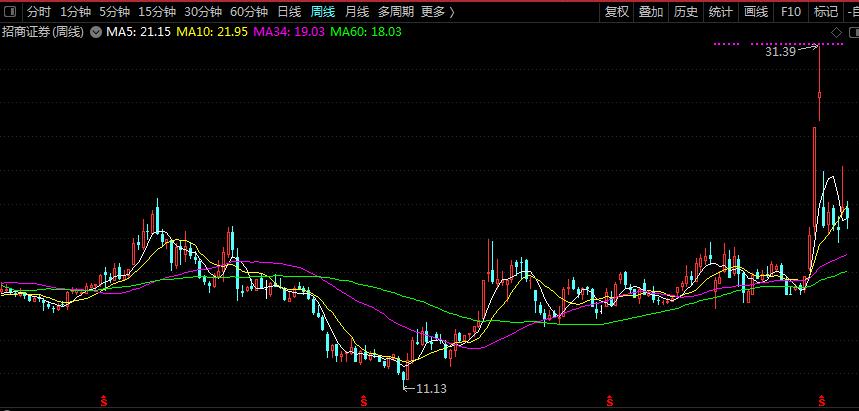This screenshot has height=411, width=859.
Task: Click the 叠加 overlay button
Action: [651, 12]
